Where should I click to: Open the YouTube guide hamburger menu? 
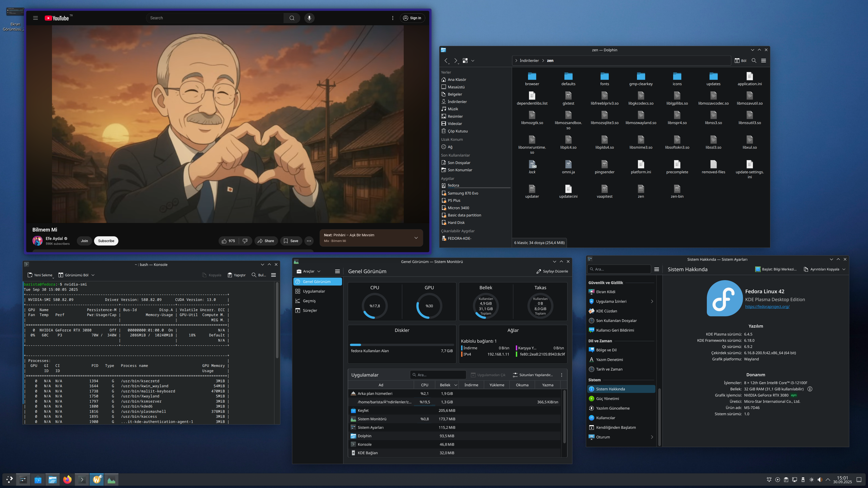click(35, 18)
